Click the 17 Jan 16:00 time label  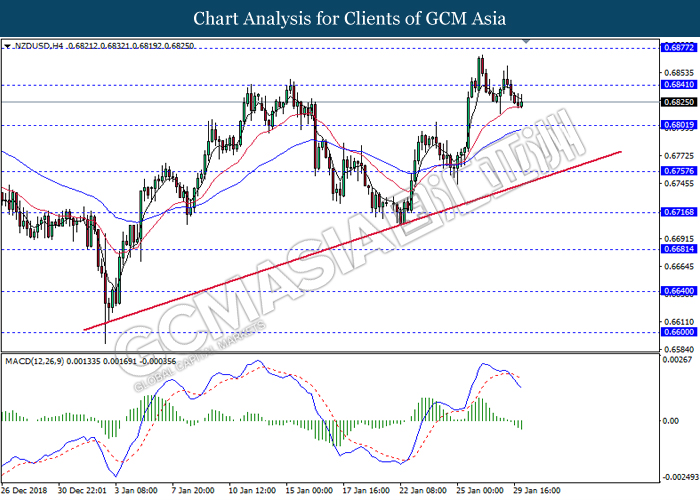pyautogui.click(x=366, y=490)
